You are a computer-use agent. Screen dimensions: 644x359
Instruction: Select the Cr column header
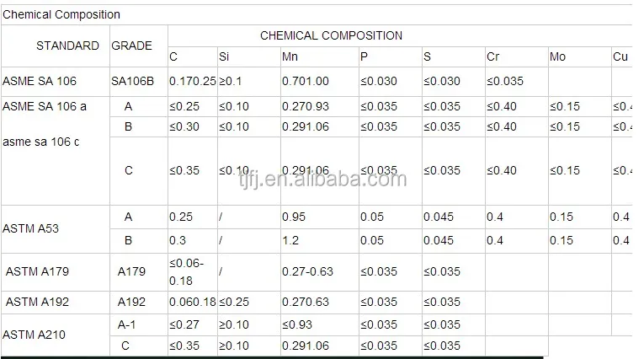[493, 57]
